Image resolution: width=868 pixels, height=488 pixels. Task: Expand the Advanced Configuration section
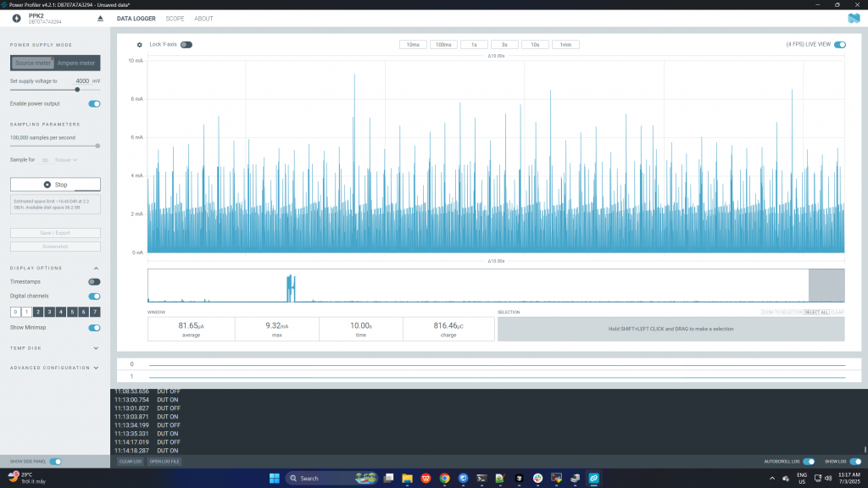pos(96,368)
